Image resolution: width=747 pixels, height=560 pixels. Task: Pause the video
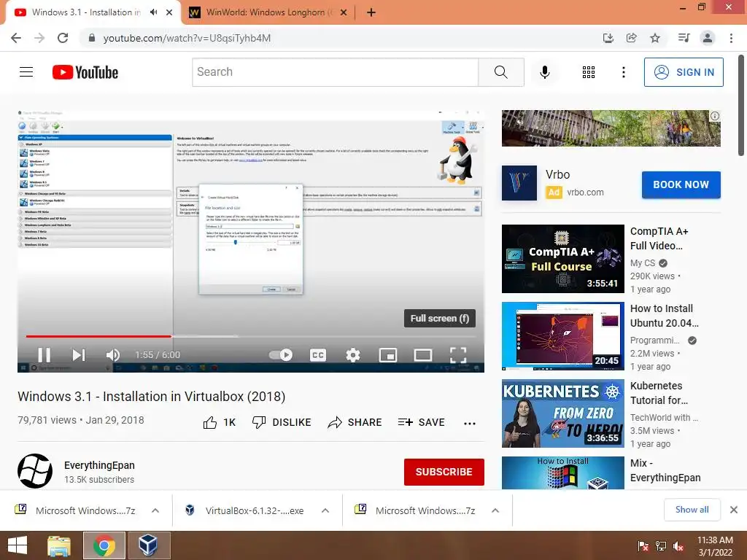(44, 355)
